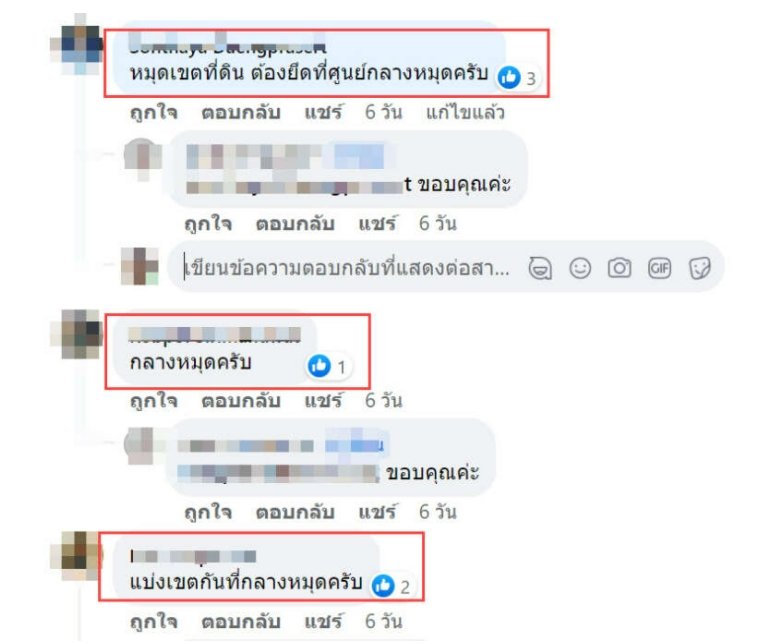Reply to 'แบ่งเขตกันที่กลางหมุดครับ' comment via ตอบกลับ
The width and height of the screenshot is (765, 644).
(241, 621)
